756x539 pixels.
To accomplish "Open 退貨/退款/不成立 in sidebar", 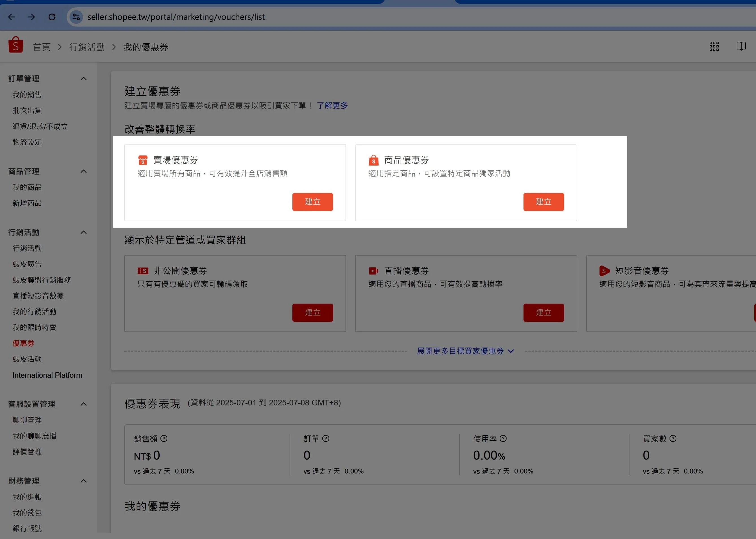I will point(40,127).
